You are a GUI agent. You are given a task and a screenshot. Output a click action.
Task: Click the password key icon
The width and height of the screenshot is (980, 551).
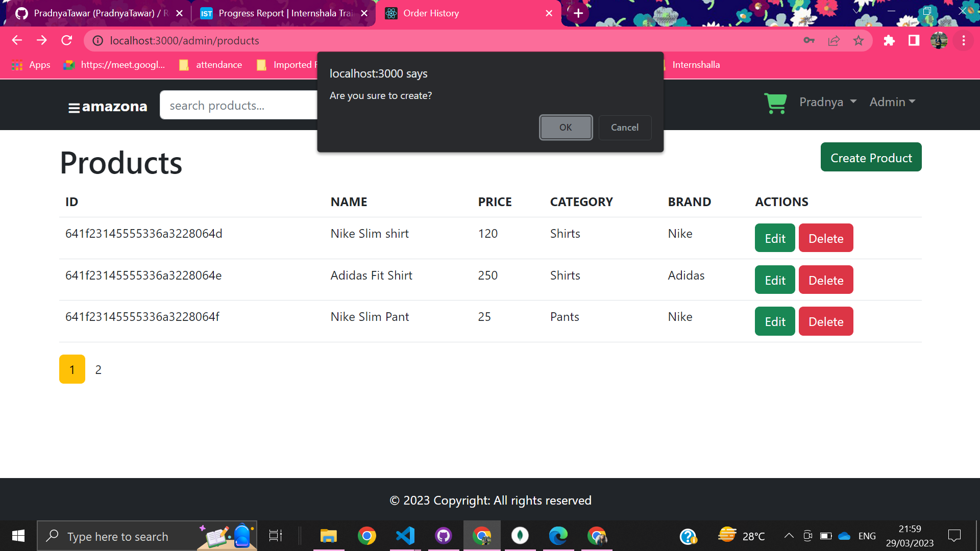click(x=809, y=41)
